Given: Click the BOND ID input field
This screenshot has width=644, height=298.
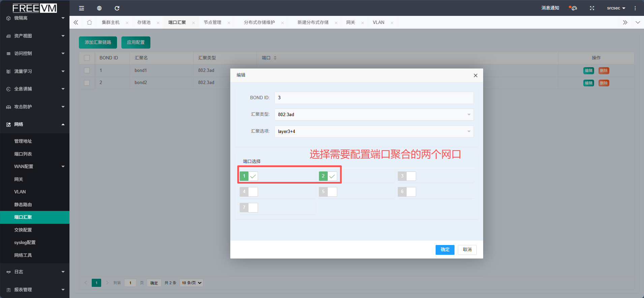Looking at the screenshot, I should [374, 98].
